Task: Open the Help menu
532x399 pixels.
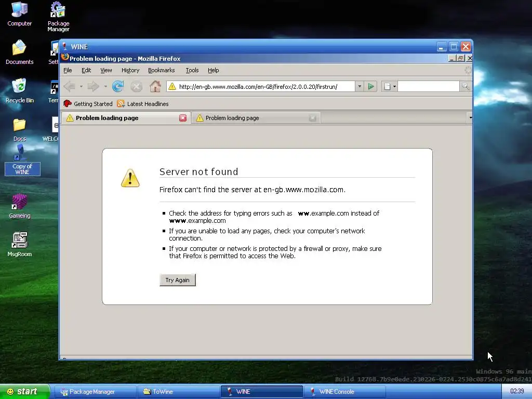Action: [213, 70]
